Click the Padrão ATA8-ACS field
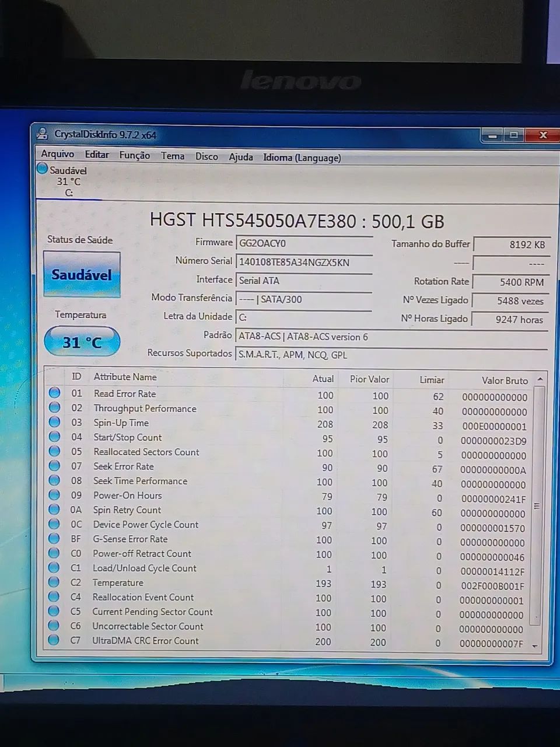The height and width of the screenshot is (747, 560). pos(391,337)
